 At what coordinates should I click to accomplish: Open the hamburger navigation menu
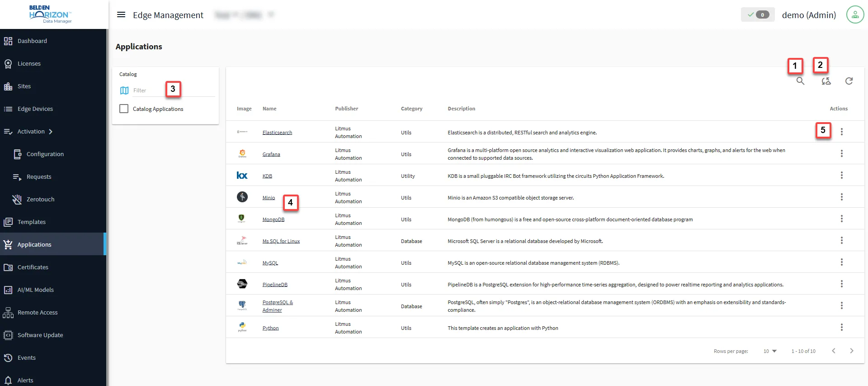click(121, 14)
